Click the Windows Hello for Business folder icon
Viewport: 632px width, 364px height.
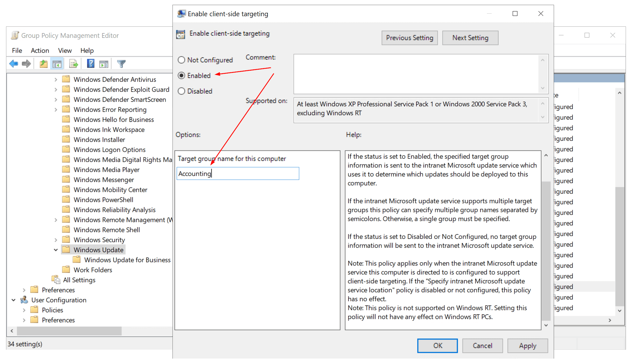[66, 119]
